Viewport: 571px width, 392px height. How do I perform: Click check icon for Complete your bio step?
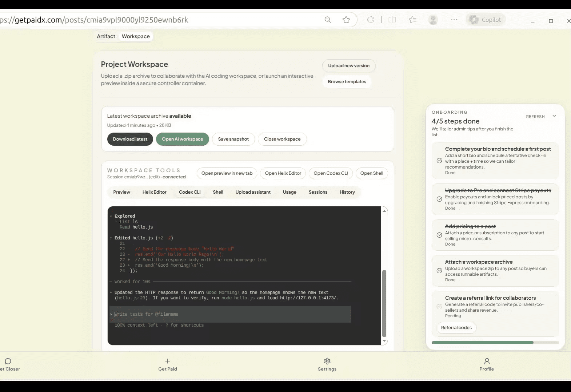click(x=439, y=161)
